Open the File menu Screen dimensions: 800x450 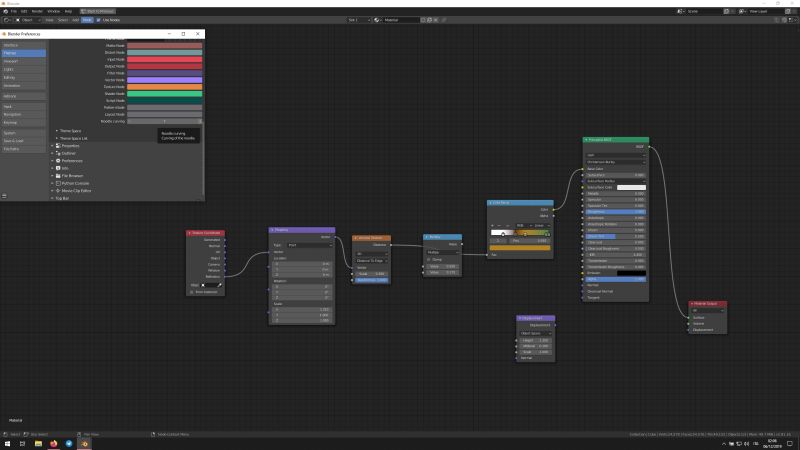click(14, 11)
